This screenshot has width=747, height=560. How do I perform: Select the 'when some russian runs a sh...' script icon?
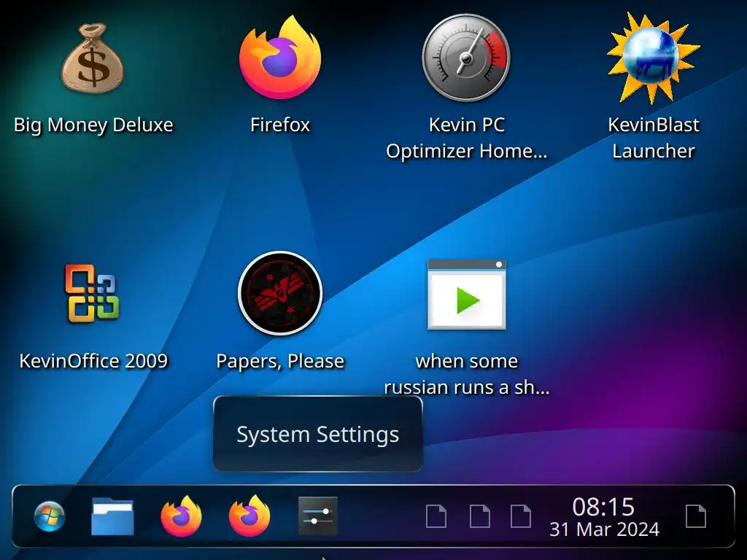pos(466,295)
